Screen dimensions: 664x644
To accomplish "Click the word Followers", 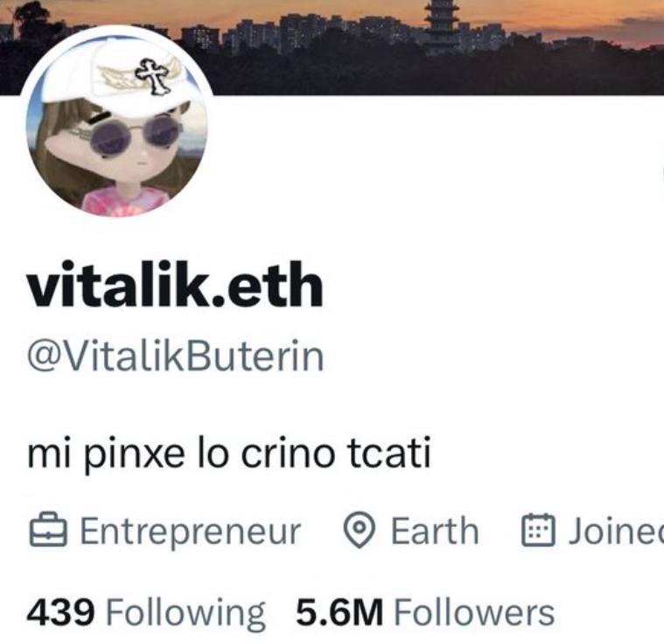I will (474, 612).
